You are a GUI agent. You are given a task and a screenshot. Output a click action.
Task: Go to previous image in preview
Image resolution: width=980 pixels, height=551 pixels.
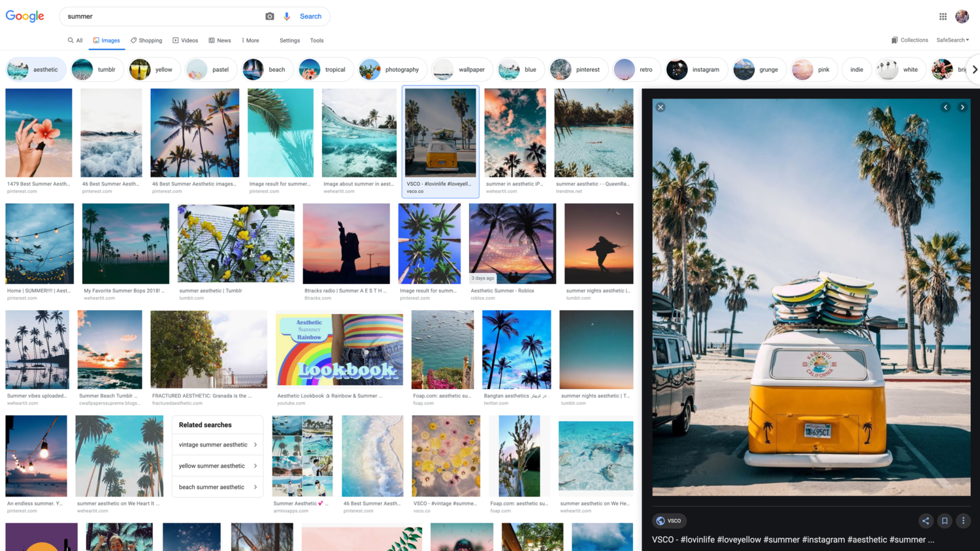click(x=945, y=107)
